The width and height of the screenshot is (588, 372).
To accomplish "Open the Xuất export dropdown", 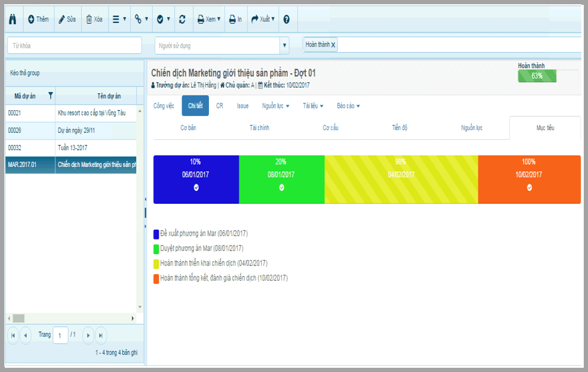I will point(263,19).
